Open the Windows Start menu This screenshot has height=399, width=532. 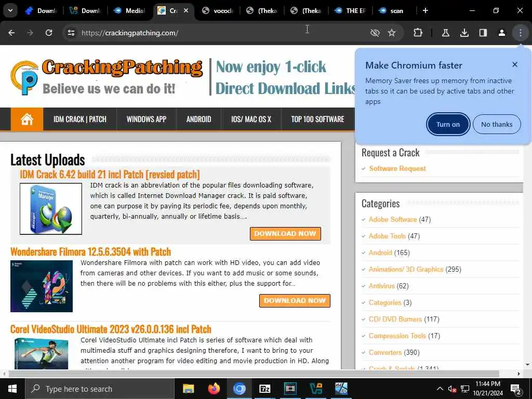point(12,389)
